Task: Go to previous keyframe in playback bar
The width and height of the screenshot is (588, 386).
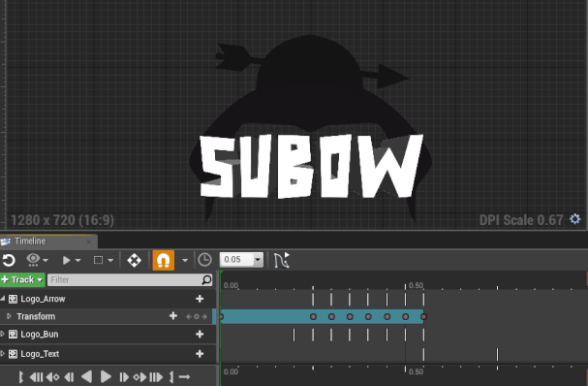Action: 52,376
